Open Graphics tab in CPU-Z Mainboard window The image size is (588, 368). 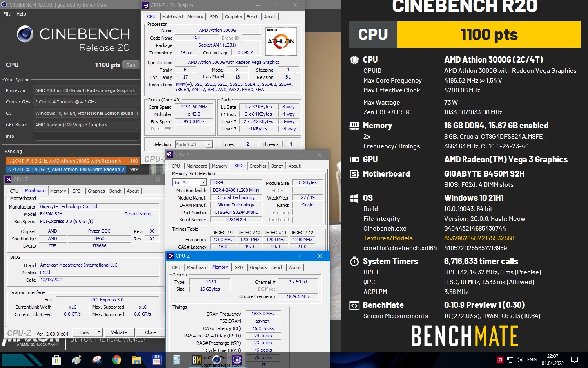[96, 191]
